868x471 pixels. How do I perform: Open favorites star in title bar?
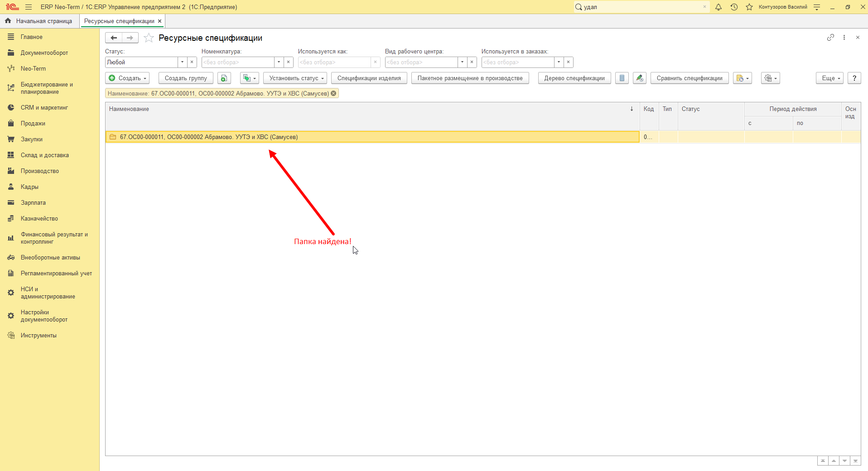tap(749, 7)
